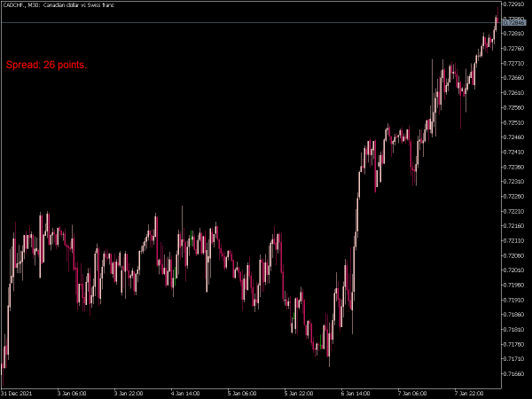Click the red "Spread: 26 points." label
The height and width of the screenshot is (399, 532).
pos(46,65)
